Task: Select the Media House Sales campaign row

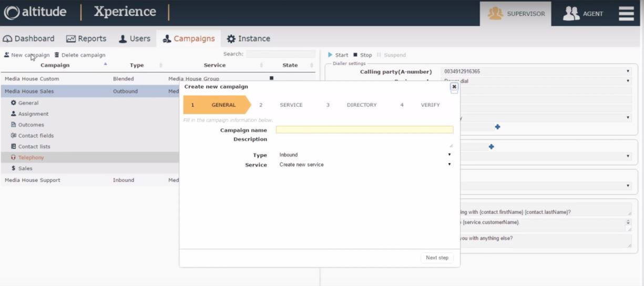Action: tap(89, 91)
